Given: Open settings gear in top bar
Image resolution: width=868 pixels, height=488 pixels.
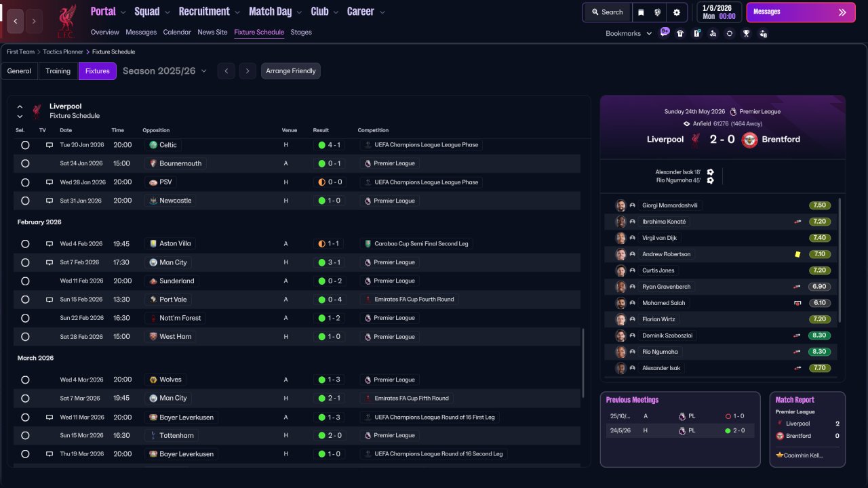Looking at the screenshot, I should 676,12.
